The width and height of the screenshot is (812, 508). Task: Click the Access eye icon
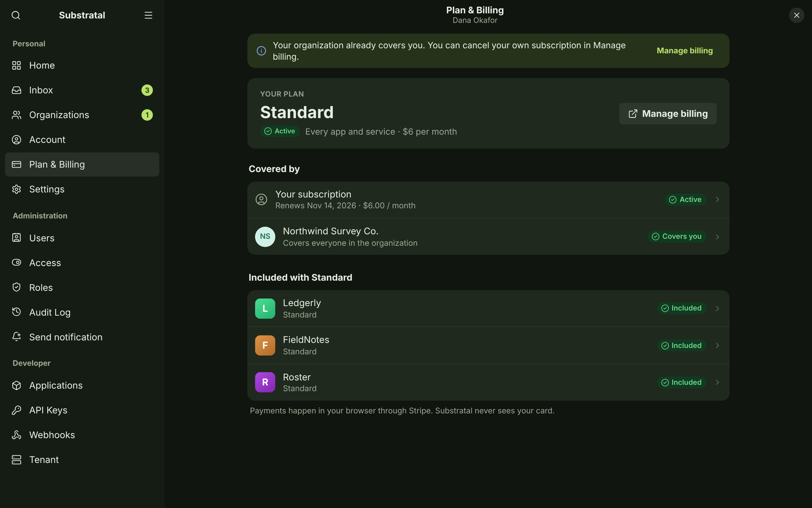[x=16, y=262]
